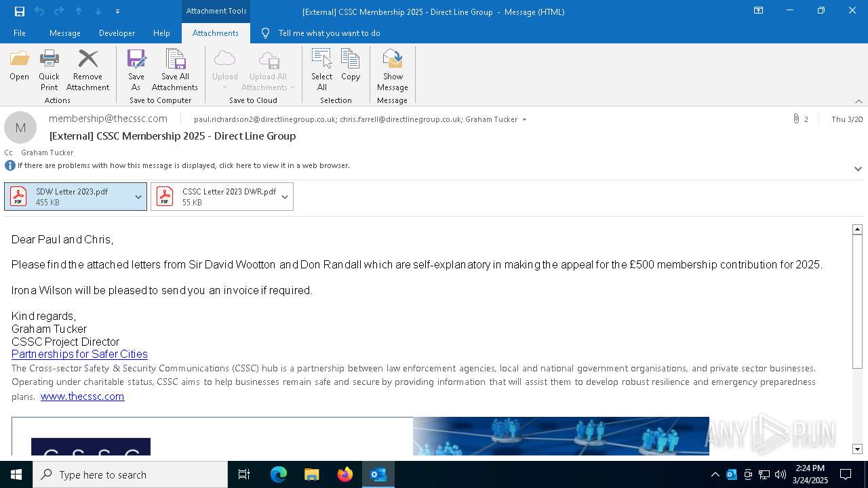Click the message scrollbar up arrow
Viewport: 868px width, 488px height.
(857, 230)
